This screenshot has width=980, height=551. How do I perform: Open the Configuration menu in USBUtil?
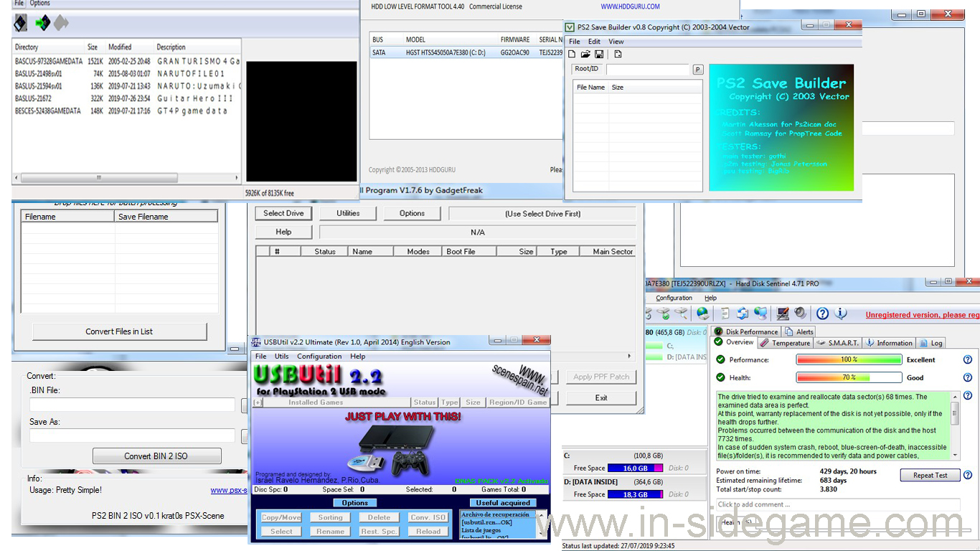tap(319, 356)
